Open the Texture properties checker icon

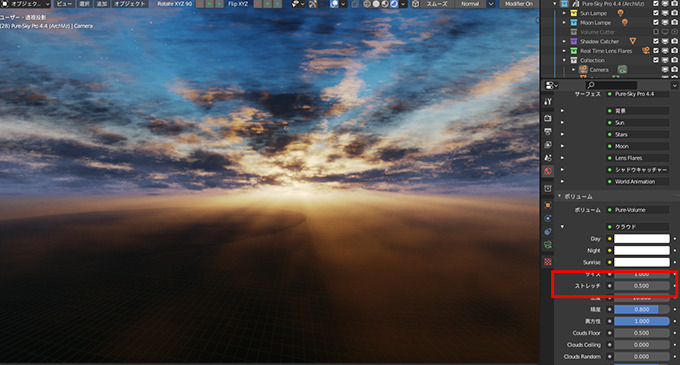point(548,262)
